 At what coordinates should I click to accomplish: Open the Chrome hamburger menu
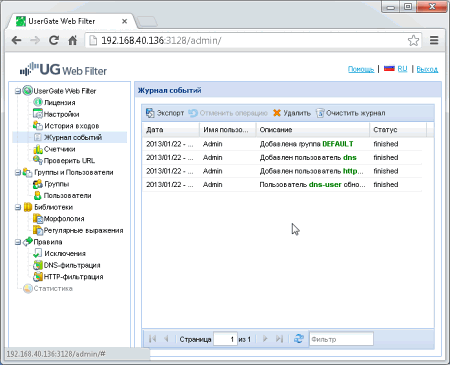pyautogui.click(x=434, y=40)
